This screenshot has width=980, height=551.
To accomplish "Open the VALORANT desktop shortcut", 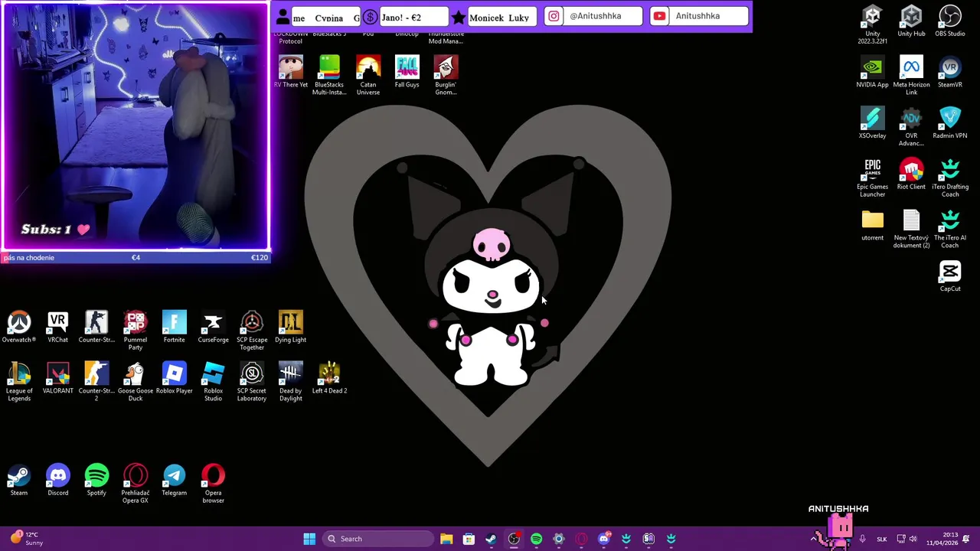I will pyautogui.click(x=57, y=378).
